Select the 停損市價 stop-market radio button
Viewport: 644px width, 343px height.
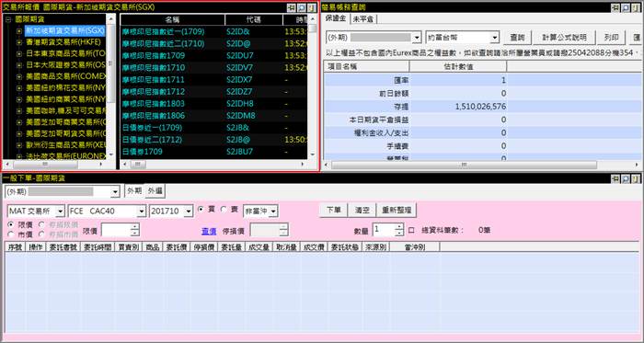(41, 234)
